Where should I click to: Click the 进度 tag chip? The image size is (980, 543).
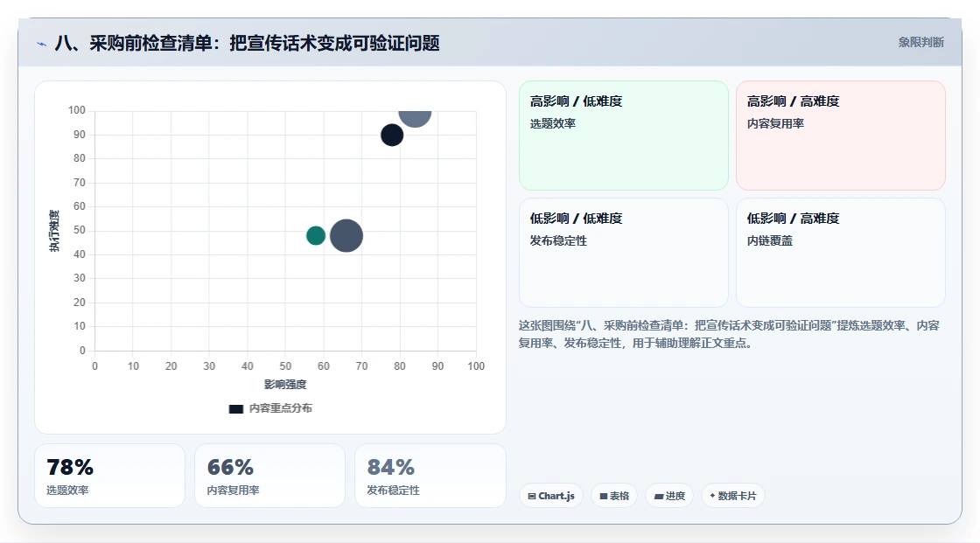(x=669, y=496)
